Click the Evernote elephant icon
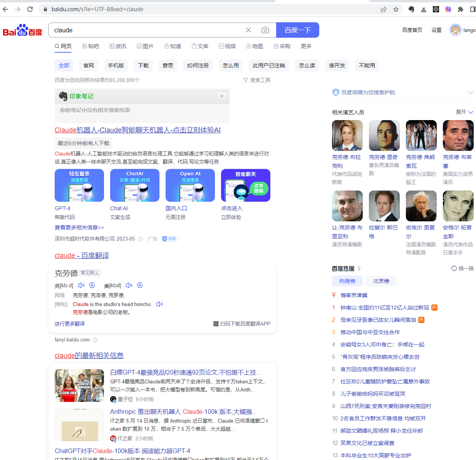The width and height of the screenshot is (476, 460). [63, 96]
